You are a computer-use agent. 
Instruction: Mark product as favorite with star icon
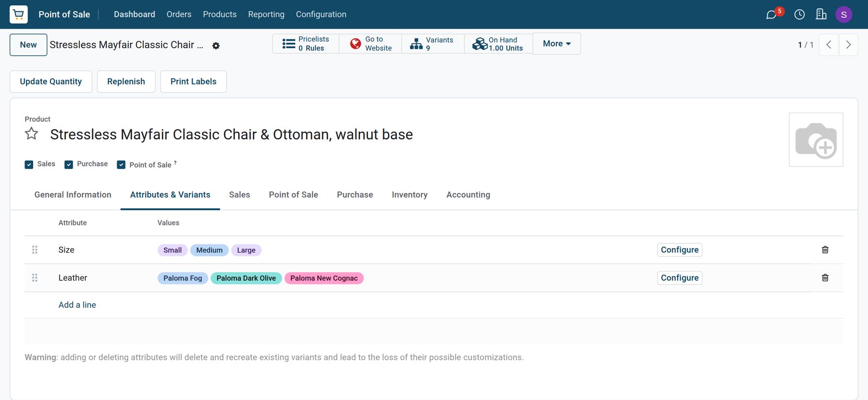(31, 133)
